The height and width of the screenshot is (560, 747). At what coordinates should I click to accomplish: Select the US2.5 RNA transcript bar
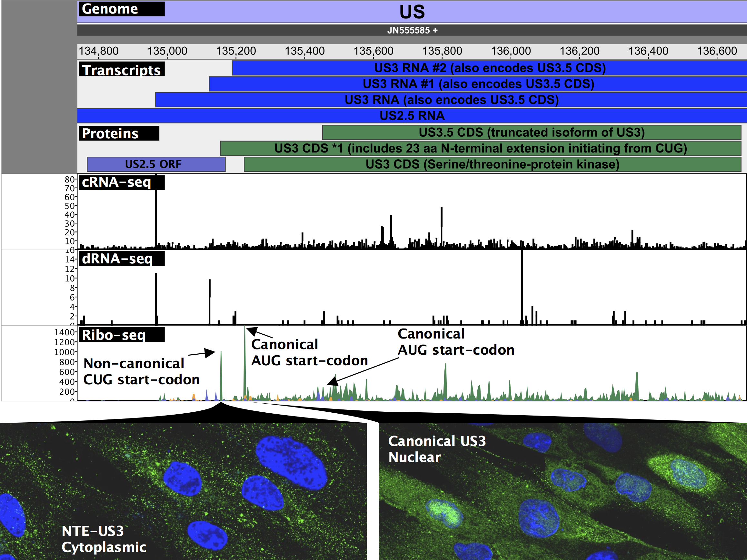pos(412,116)
